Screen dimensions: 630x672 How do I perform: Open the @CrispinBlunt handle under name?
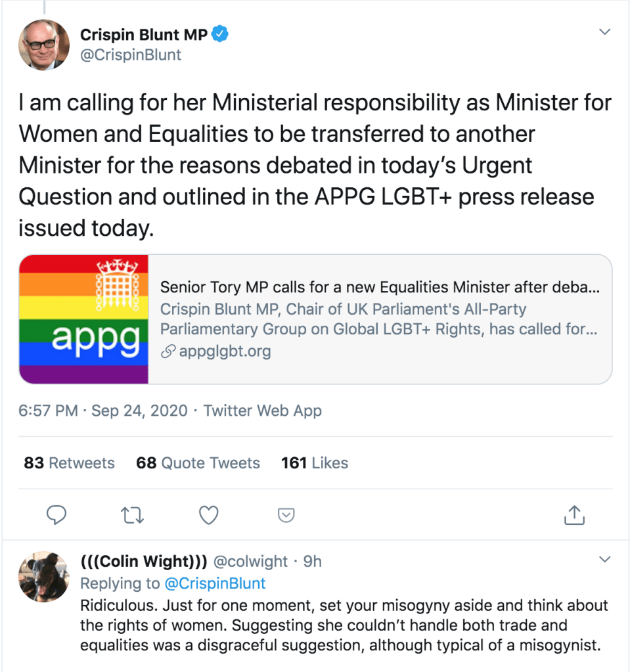(x=131, y=55)
